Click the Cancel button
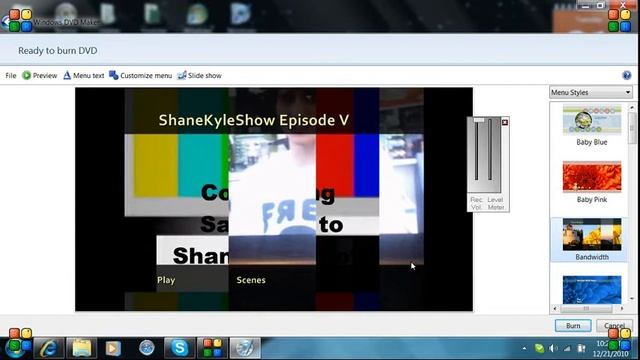 pyautogui.click(x=614, y=325)
